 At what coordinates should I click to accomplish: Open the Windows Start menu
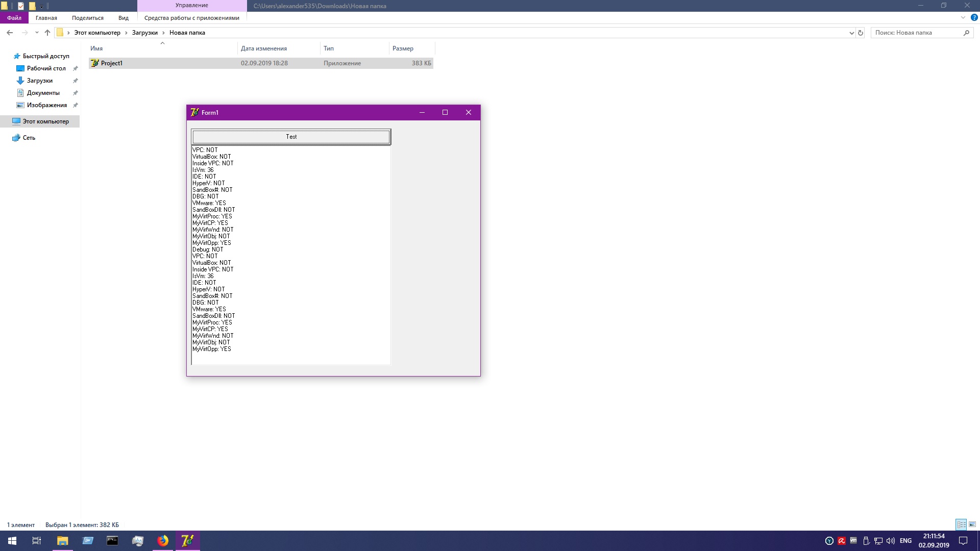point(12,541)
